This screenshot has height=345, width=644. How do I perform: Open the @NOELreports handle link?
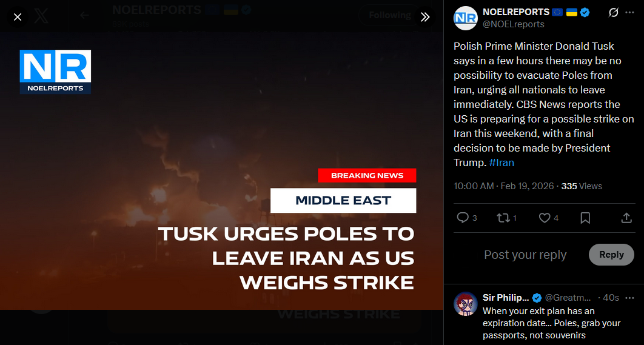pyautogui.click(x=514, y=24)
